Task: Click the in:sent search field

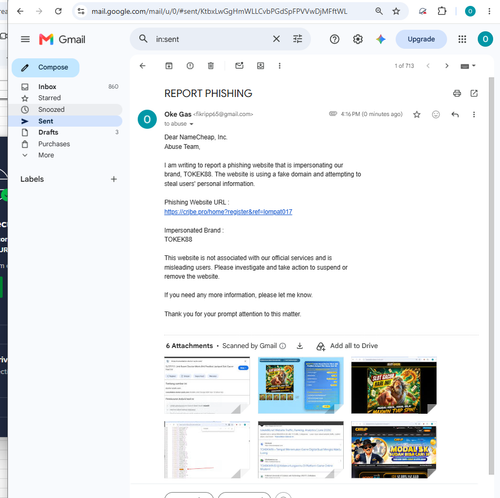Action: pos(210,39)
